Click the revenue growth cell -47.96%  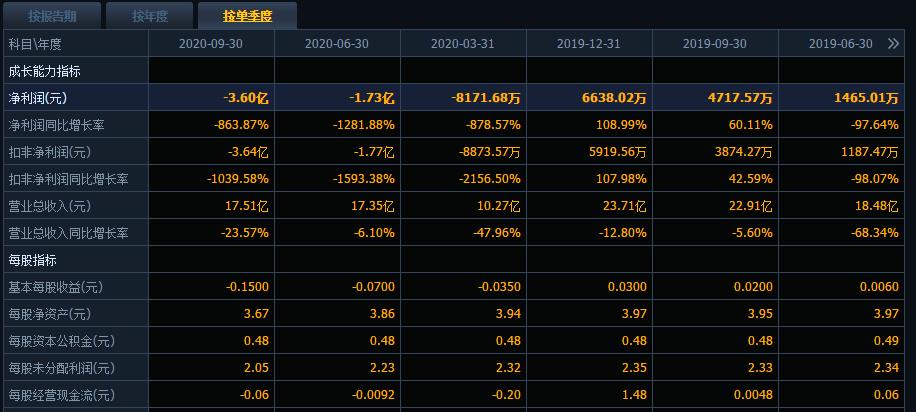496,233
